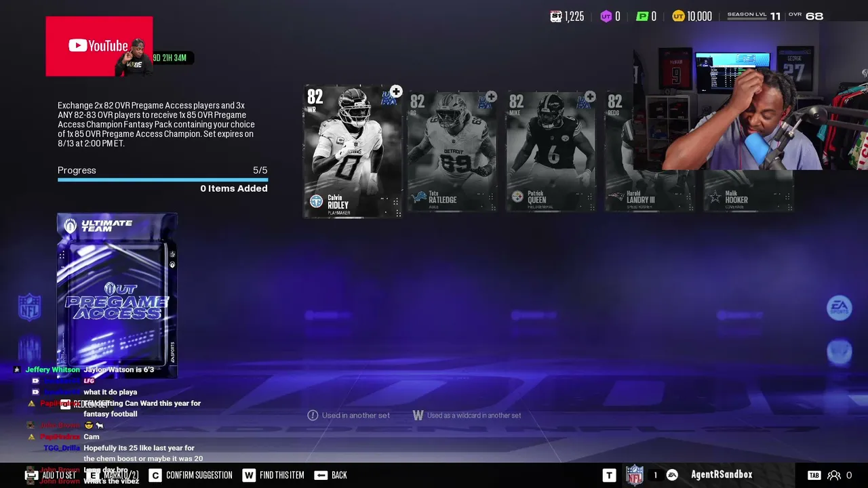868x488 pixels.
Task: Click the '0 Items Added' text
Action: (x=234, y=188)
